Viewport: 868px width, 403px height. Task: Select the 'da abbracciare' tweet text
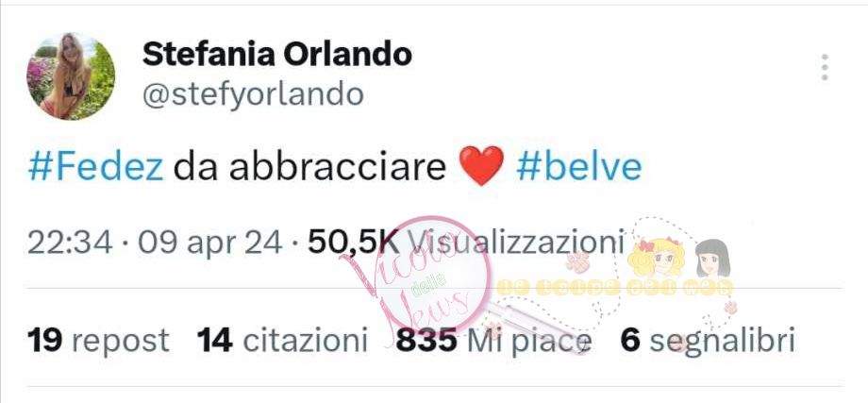coord(309,167)
